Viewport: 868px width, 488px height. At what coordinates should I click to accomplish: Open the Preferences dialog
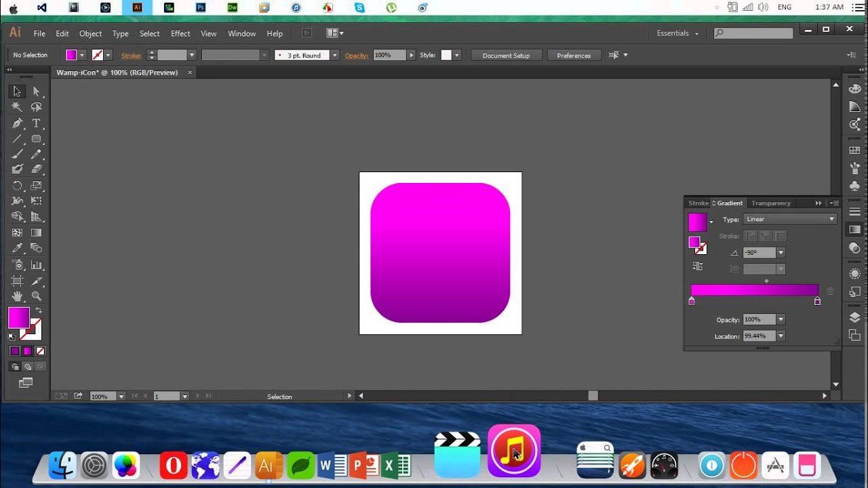point(573,55)
